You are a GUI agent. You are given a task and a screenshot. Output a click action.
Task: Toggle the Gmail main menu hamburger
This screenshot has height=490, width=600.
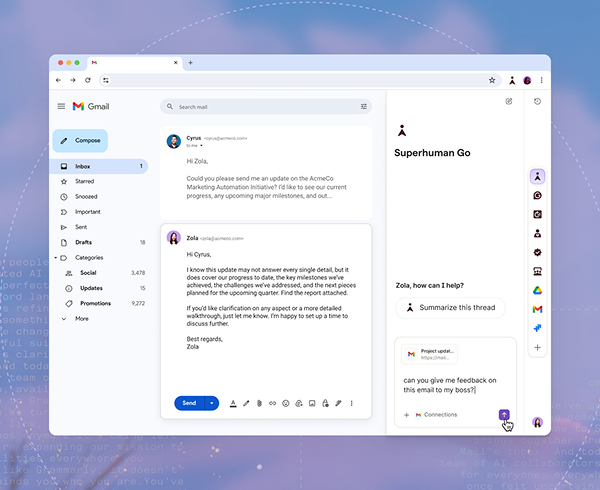[61, 106]
